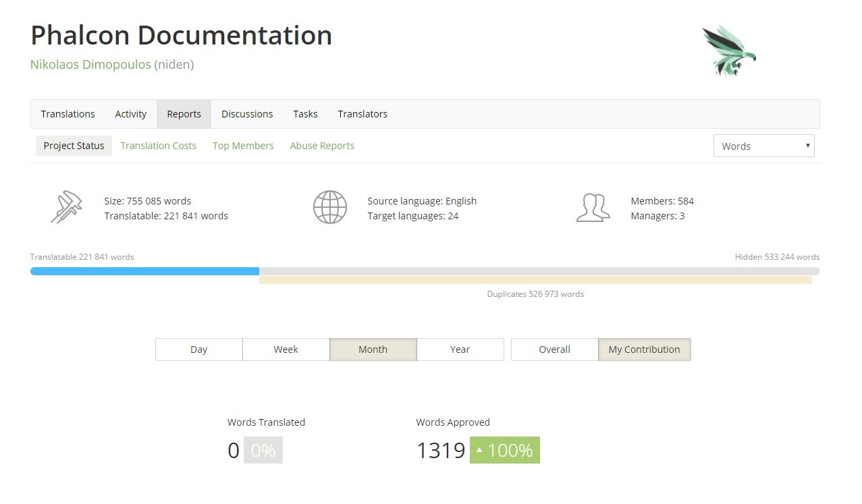862x504 pixels.
Task: Click the beige duplicates bar
Action: click(535, 280)
